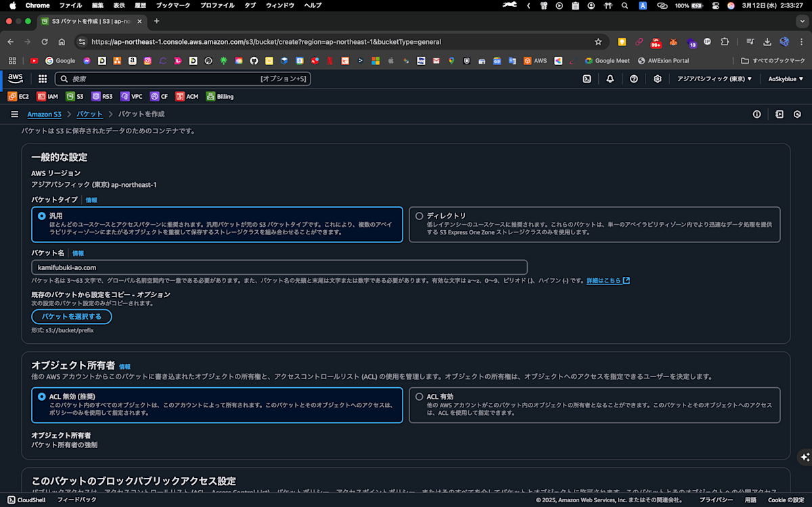Click 情報 link next to オブジェクト所有者
Viewport: 812px width, 507px height.
pos(125,367)
